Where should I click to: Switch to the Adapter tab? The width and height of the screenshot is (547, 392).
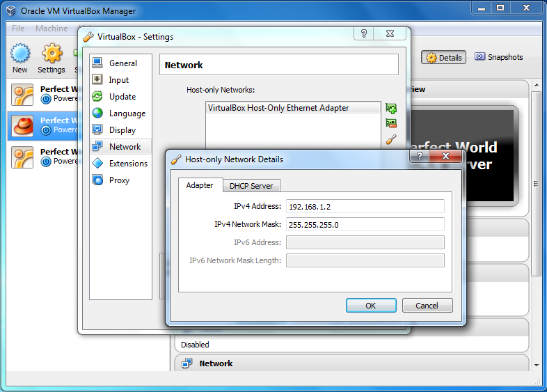click(x=200, y=185)
